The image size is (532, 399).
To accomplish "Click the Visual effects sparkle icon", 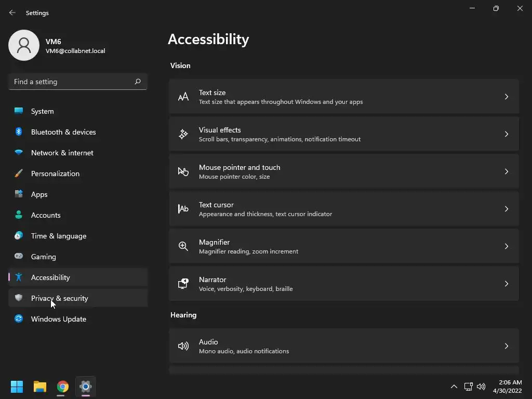I will (183, 134).
